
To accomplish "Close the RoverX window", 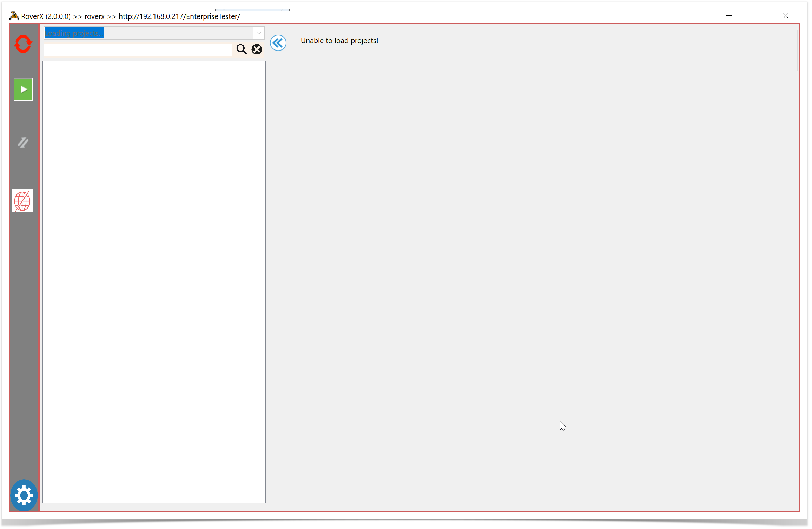I will [x=786, y=16].
